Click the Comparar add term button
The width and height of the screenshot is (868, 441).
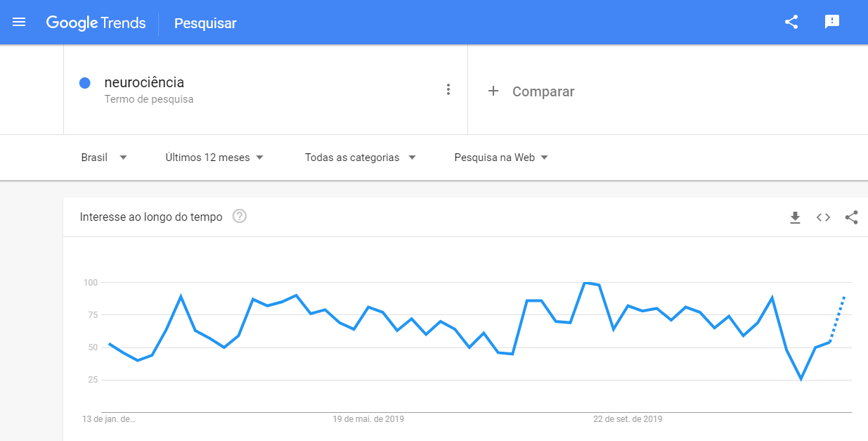pyautogui.click(x=543, y=91)
